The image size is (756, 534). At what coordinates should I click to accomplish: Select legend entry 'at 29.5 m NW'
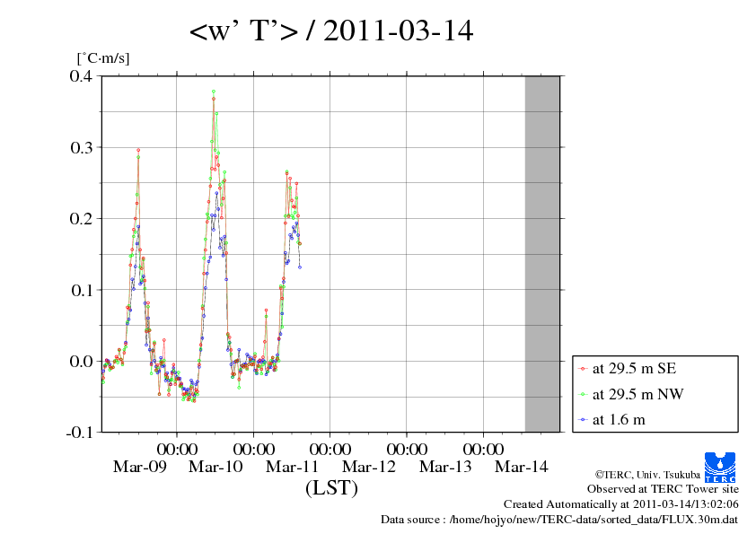click(637, 394)
